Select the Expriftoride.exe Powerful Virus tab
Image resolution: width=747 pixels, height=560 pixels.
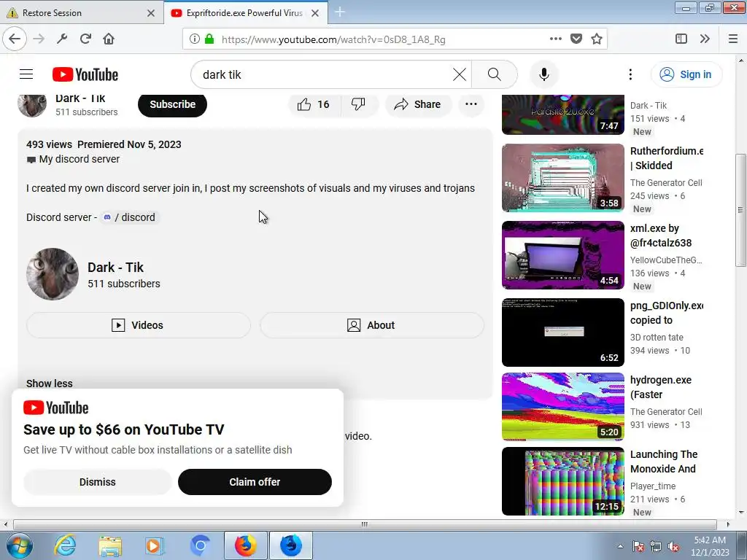coord(244,13)
